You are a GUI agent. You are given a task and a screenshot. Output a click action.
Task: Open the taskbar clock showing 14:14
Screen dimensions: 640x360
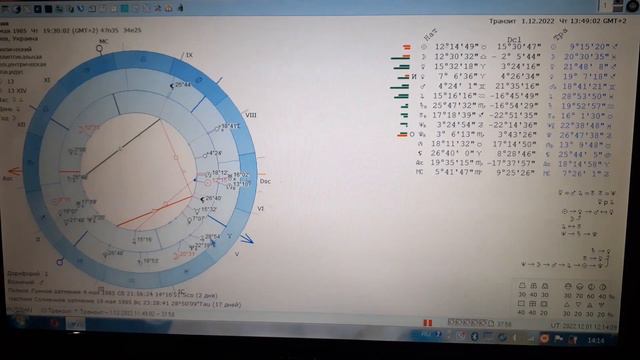point(596,340)
